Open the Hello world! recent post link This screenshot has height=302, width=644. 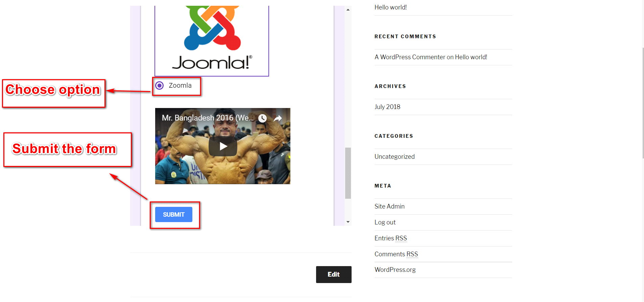[390, 7]
